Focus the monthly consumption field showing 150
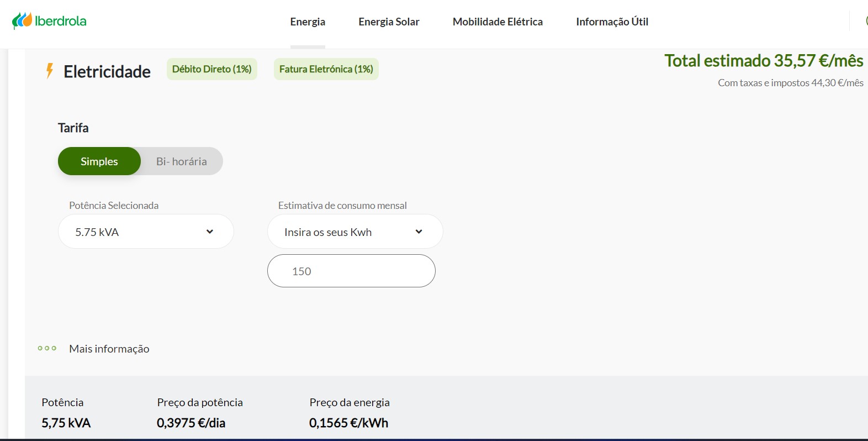The height and width of the screenshot is (441, 868). point(351,271)
